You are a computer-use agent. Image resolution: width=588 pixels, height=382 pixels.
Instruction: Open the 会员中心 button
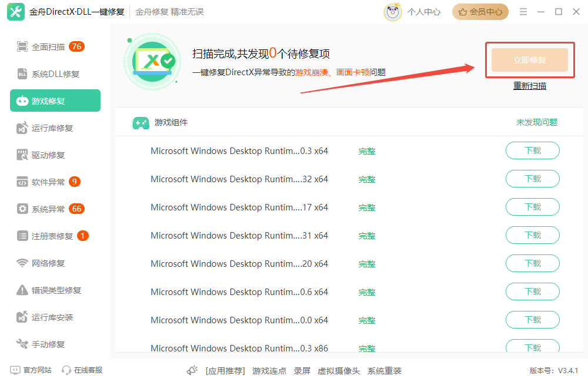480,12
